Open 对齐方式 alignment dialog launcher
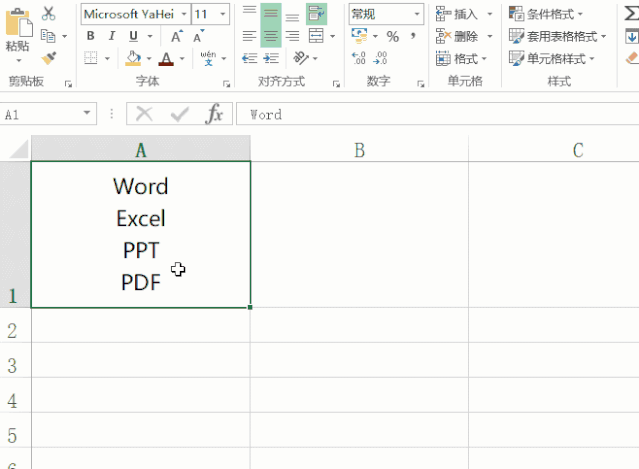Screen dimensions: 639x469 (336, 84)
